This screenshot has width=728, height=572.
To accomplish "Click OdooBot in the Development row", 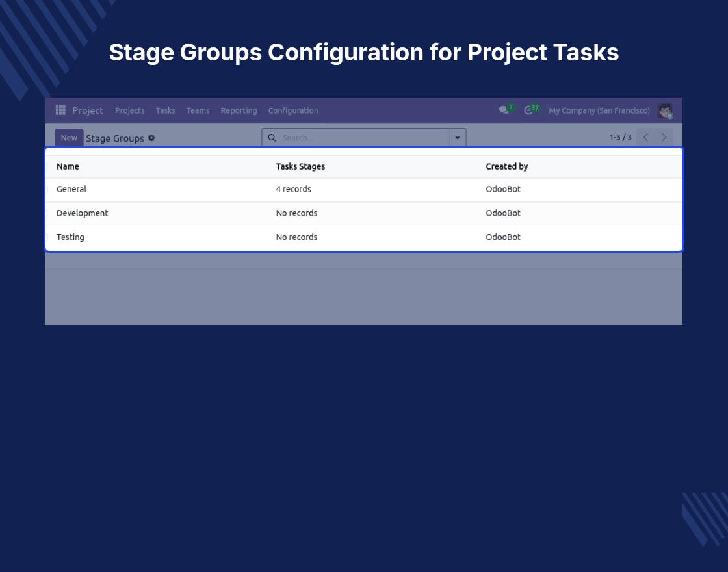I will point(503,213).
